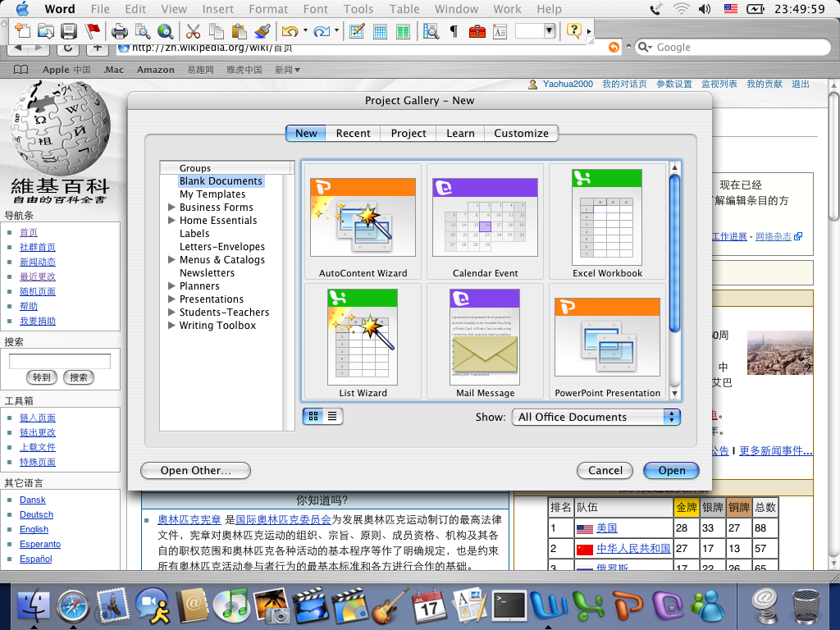
Task: Click the Google search field in Safari
Action: (733, 47)
